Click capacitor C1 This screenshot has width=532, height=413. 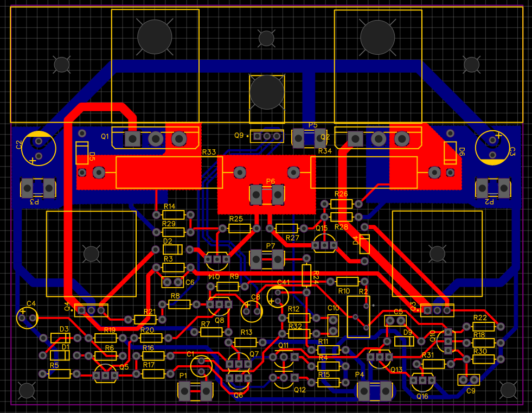[201, 366]
